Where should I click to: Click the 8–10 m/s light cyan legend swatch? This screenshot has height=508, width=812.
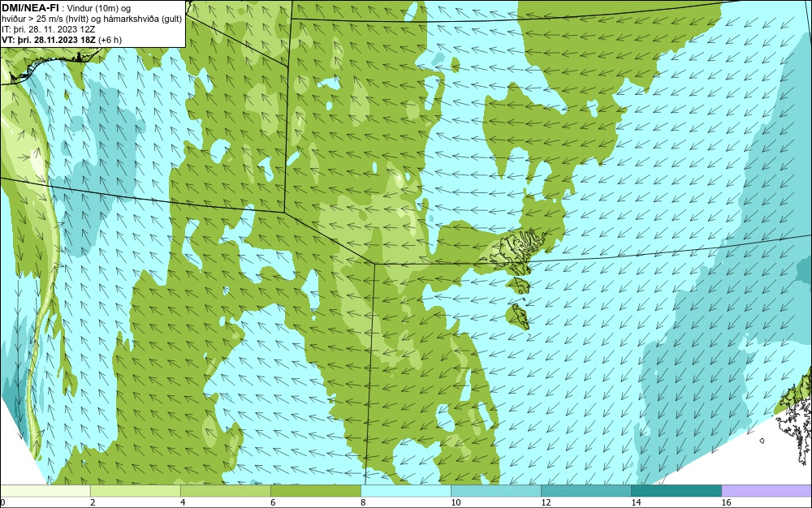(x=406, y=491)
